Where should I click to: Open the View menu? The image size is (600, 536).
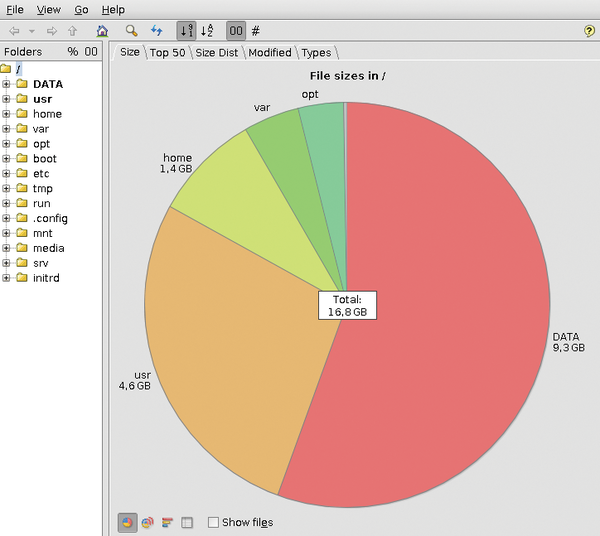tap(49, 10)
